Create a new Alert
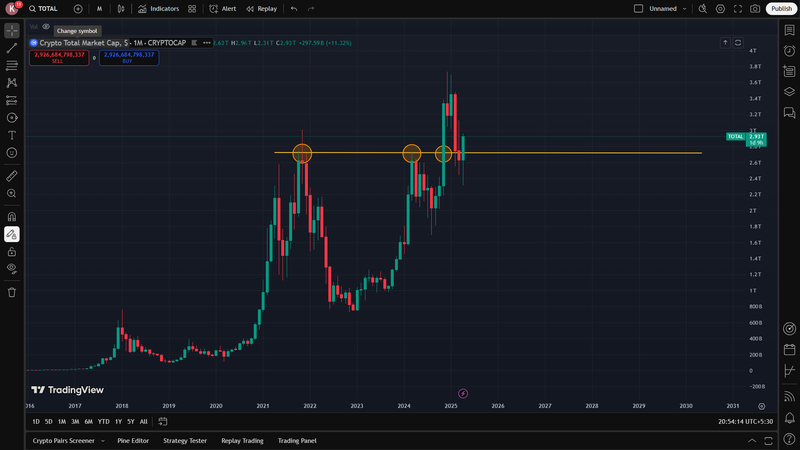800x450 pixels. coord(223,9)
